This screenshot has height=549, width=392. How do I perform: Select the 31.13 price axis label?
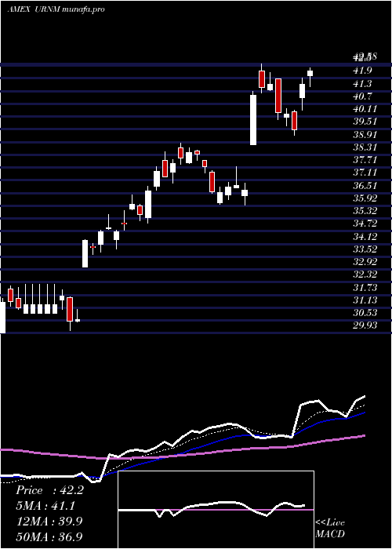point(365,300)
